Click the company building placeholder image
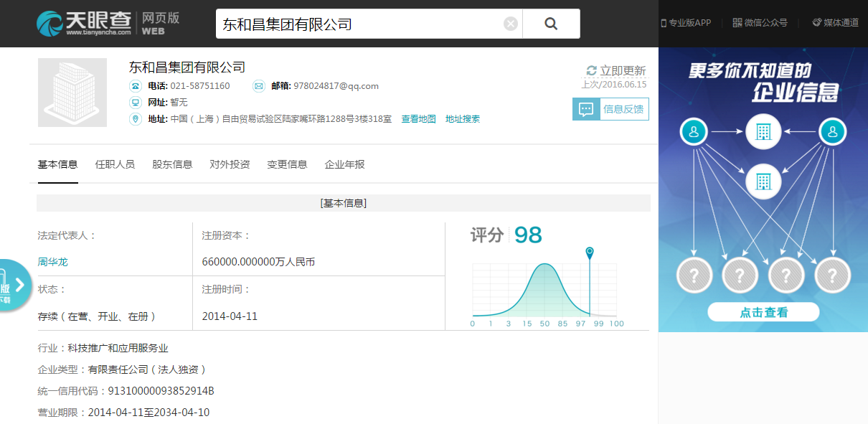 (72, 93)
